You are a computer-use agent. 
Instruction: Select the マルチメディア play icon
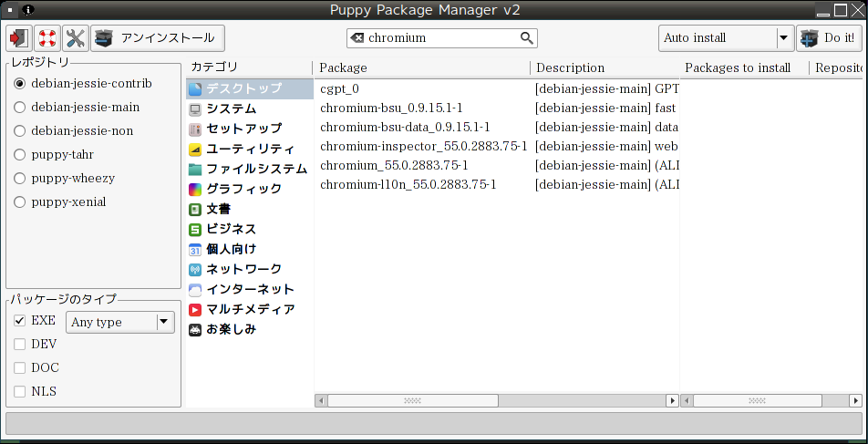pos(195,309)
